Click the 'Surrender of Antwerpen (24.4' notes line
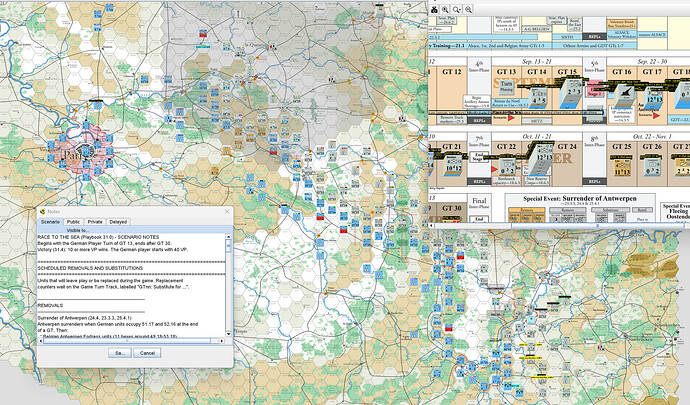 click(84, 317)
